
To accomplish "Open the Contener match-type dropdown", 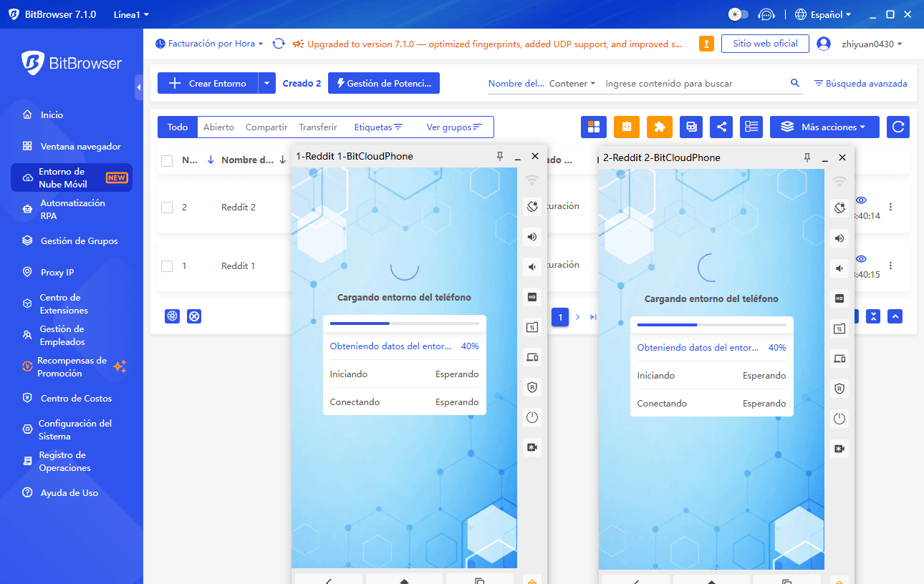I will [x=572, y=83].
